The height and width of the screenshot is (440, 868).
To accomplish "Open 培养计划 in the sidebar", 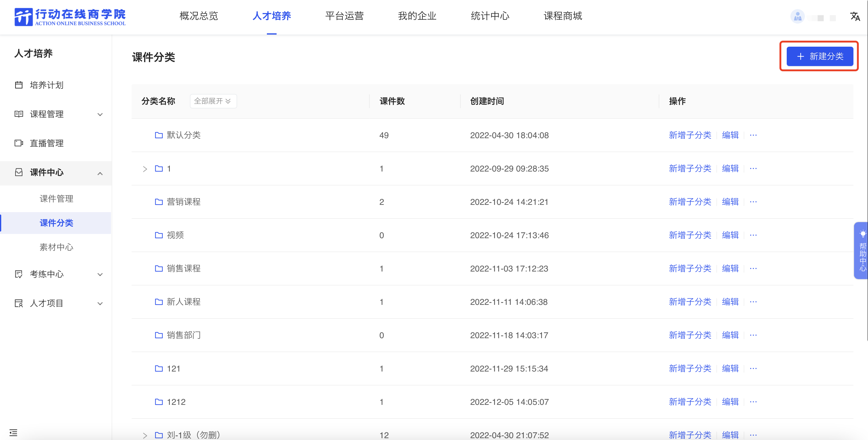I will tap(46, 85).
